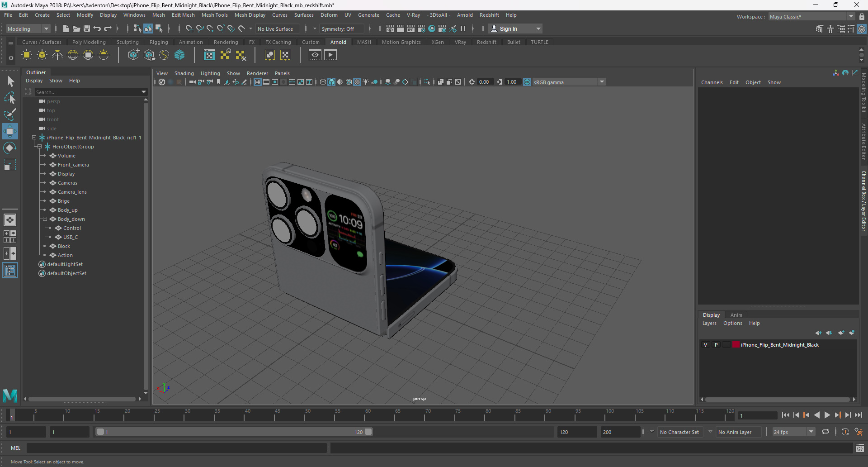
Task: Click the red layer color swatch
Action: pyautogui.click(x=736, y=345)
